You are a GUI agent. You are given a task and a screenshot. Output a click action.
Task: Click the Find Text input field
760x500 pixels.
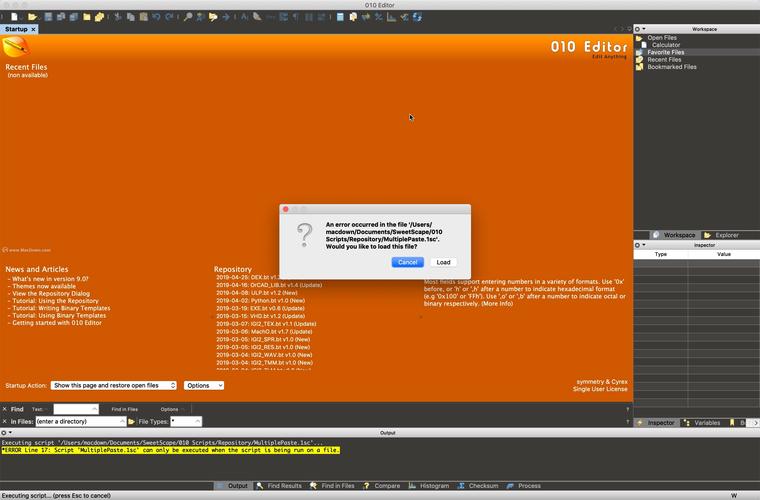tap(72, 409)
